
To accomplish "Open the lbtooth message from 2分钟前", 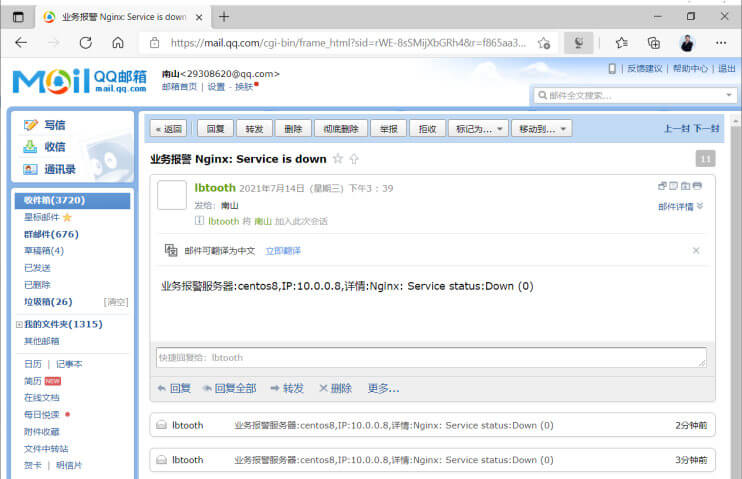I will pyautogui.click(x=432, y=425).
